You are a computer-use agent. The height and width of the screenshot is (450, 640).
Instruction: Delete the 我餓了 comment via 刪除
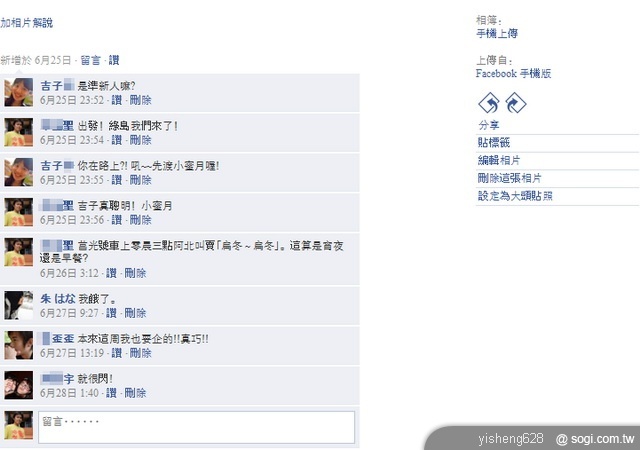[135, 313]
